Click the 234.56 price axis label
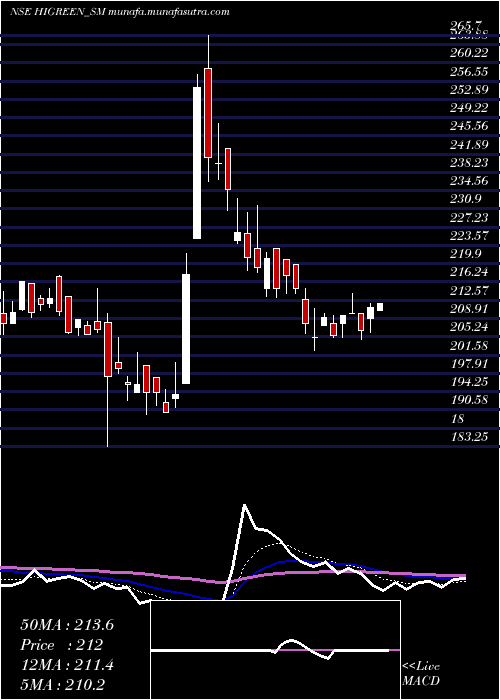The height and width of the screenshot is (700, 500). pyautogui.click(x=471, y=181)
